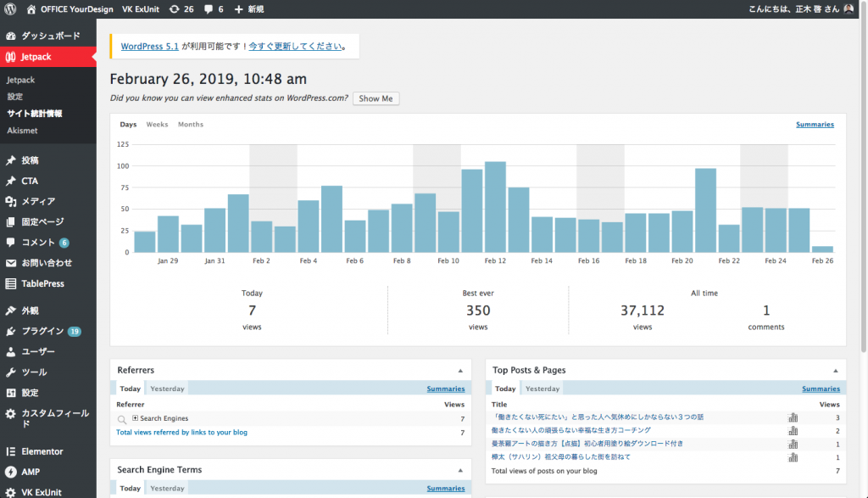Open the プラグイン plugins menu

tap(42, 331)
